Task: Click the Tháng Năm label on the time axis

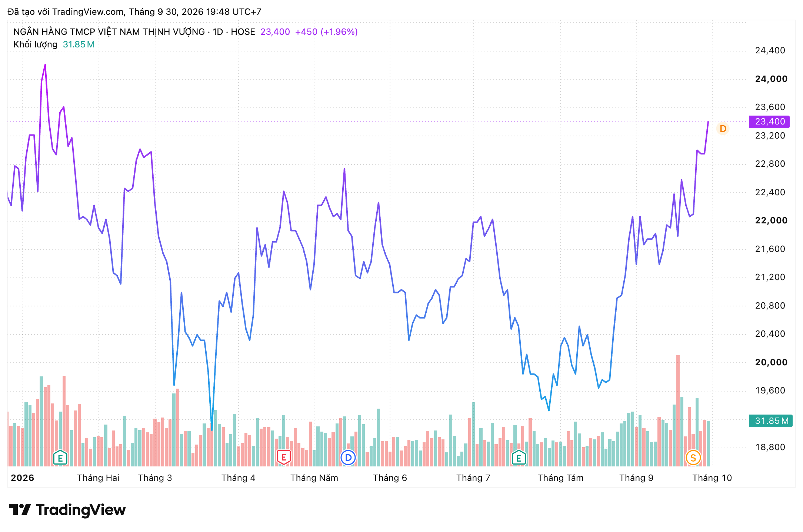Action: (314, 478)
